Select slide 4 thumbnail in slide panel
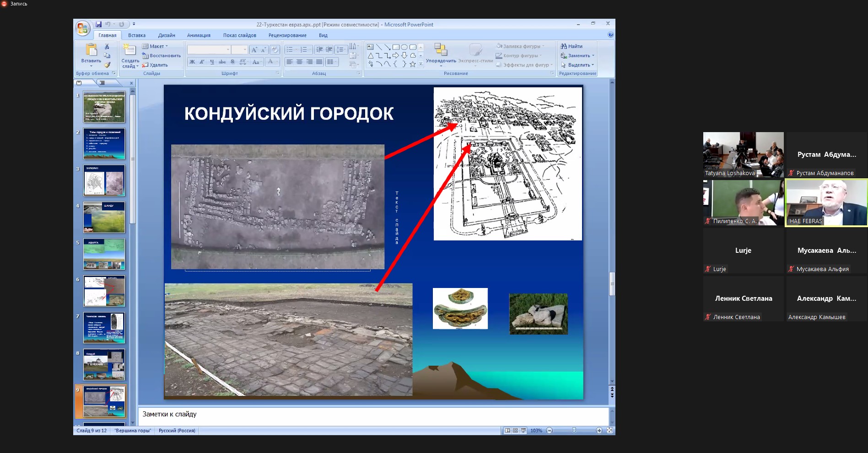Image resolution: width=868 pixels, height=453 pixels. click(104, 217)
